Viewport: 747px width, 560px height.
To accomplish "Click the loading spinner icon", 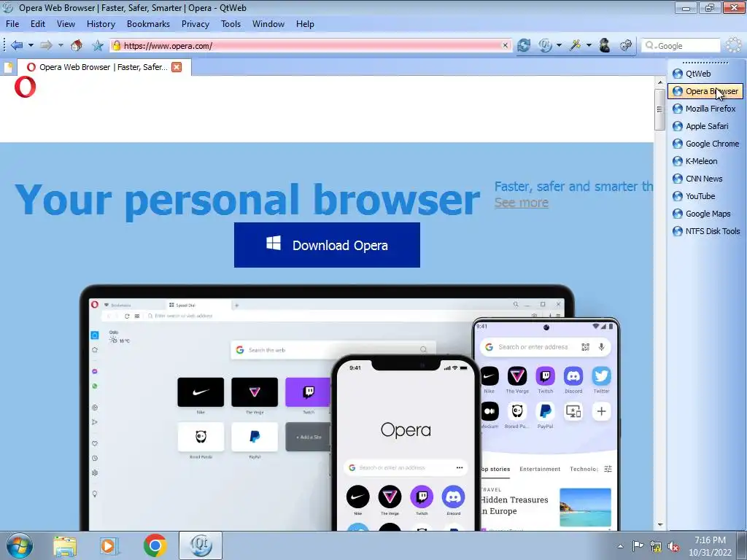I will coord(733,45).
